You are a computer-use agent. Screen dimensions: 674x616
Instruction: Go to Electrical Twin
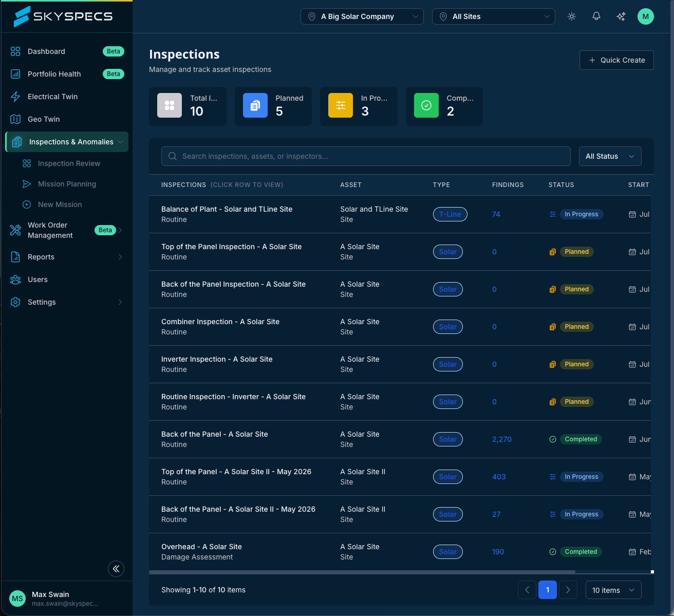tap(67, 97)
